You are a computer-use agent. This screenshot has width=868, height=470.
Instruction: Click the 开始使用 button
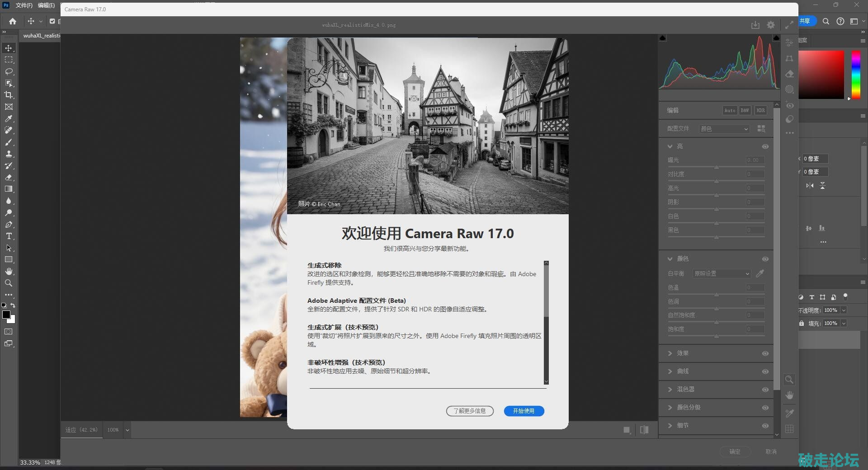point(524,411)
